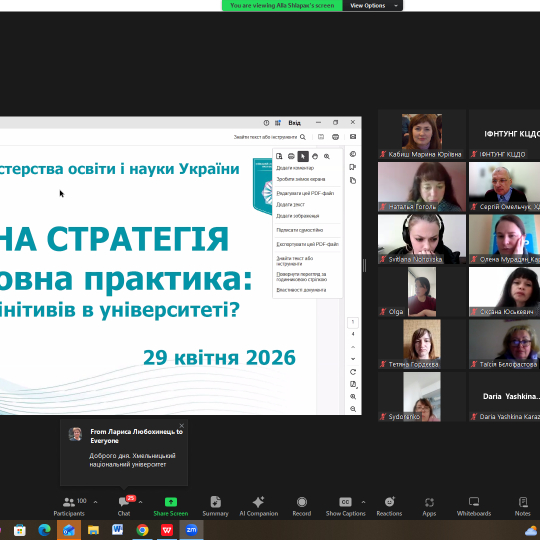Choose 'Додати коментар' menu item

295,168
